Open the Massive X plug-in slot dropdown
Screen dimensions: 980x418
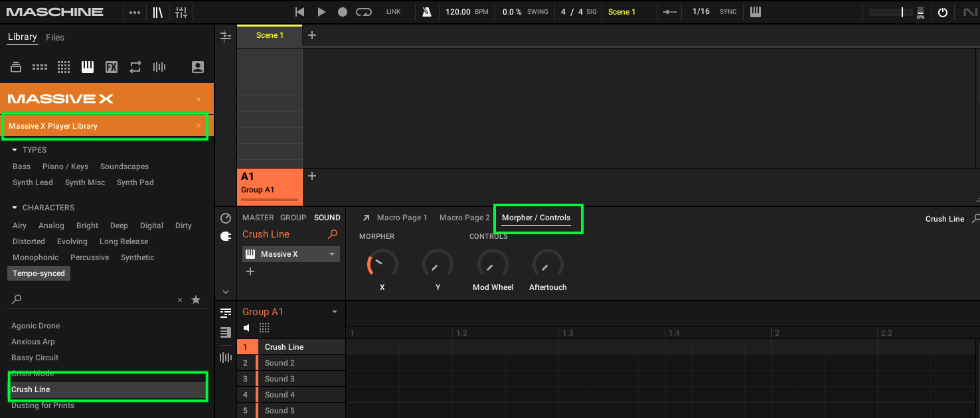pyautogui.click(x=332, y=254)
